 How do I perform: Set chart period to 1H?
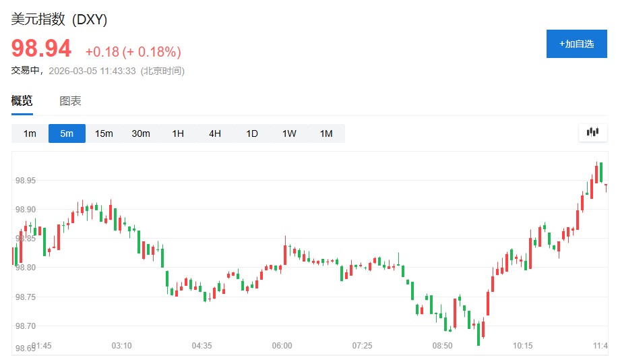[178, 133]
